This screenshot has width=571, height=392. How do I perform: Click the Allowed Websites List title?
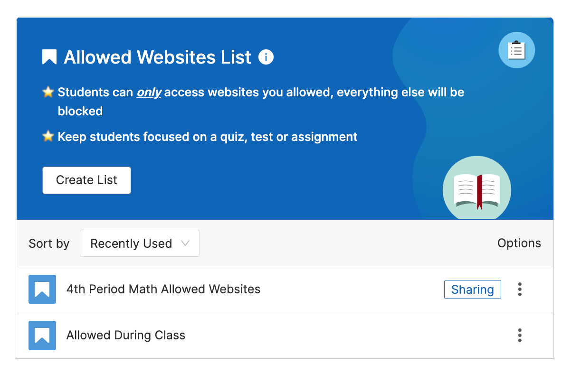tap(158, 57)
